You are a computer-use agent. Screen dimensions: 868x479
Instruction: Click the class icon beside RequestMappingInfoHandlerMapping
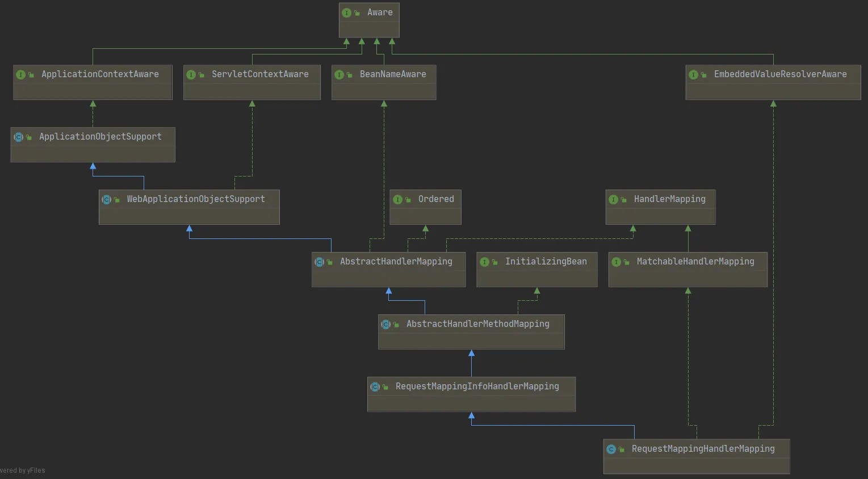[375, 386]
